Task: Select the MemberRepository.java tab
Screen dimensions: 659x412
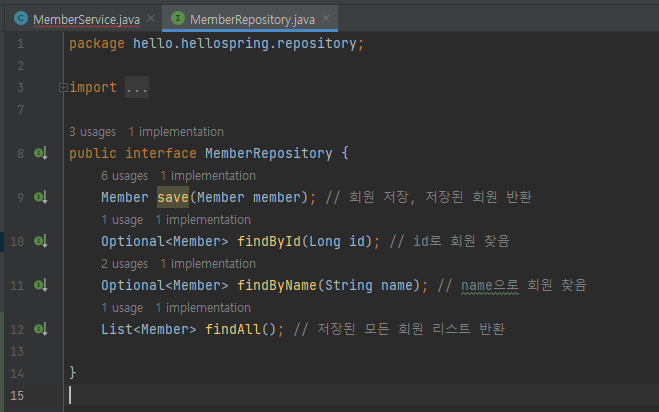Action: click(252, 19)
